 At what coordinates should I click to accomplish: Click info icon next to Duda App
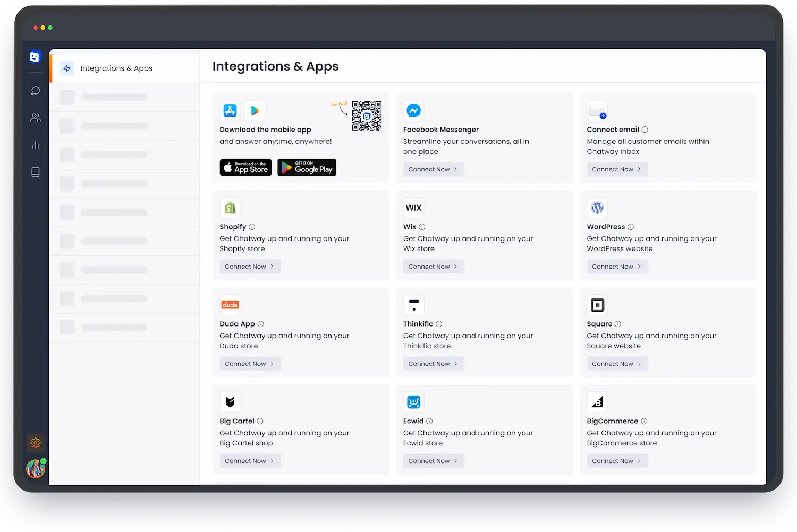(260, 324)
